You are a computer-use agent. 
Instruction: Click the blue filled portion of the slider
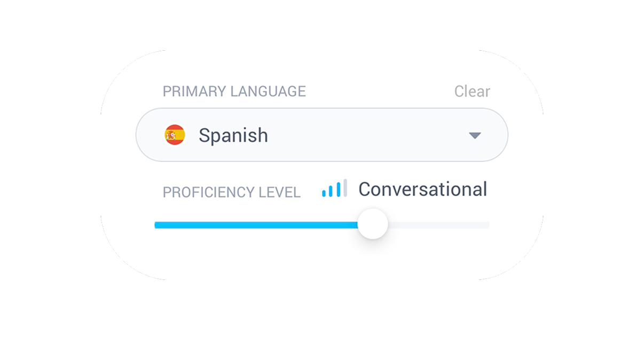[256, 225]
